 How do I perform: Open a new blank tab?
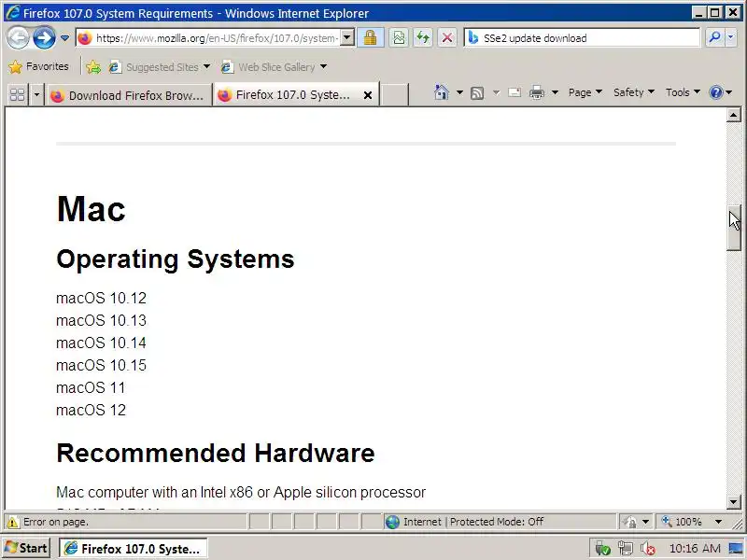(393, 95)
